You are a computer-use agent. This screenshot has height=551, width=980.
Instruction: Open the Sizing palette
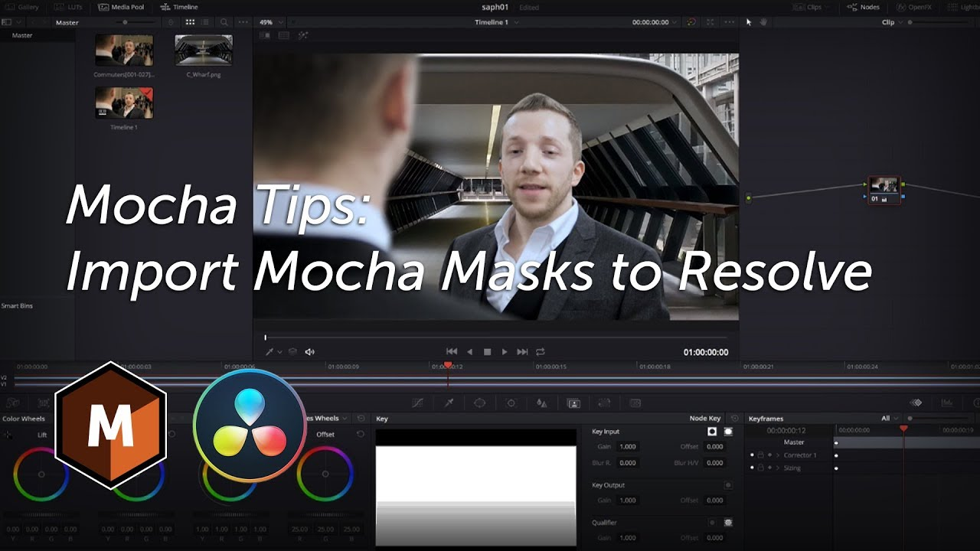604,403
